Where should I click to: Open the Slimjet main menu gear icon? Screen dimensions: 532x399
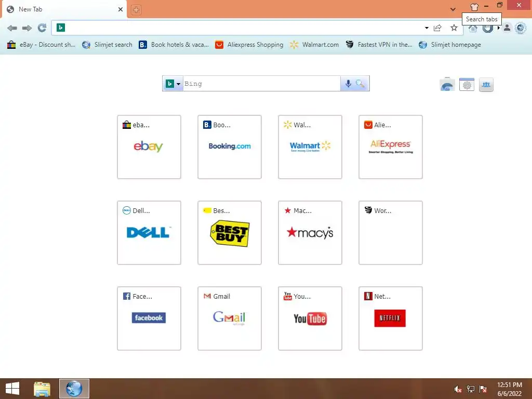click(x=520, y=28)
